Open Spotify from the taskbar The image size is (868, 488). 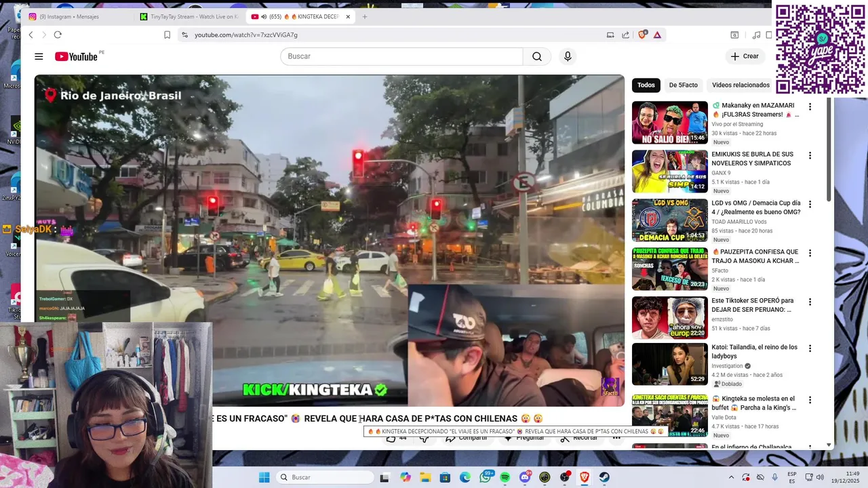[505, 477]
